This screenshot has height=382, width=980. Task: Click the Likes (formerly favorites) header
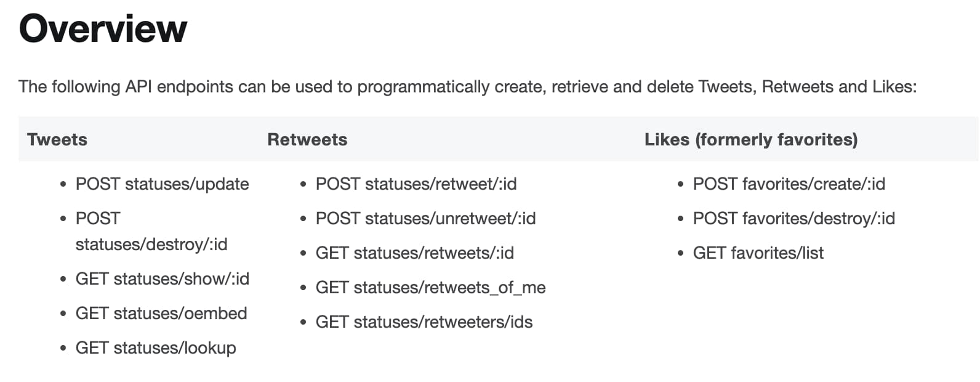[x=751, y=140]
